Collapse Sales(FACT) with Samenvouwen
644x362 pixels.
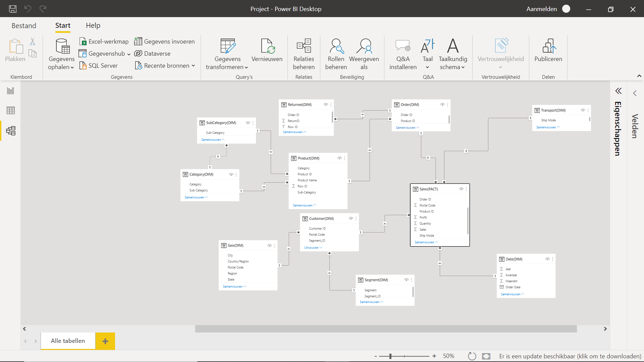pos(426,242)
